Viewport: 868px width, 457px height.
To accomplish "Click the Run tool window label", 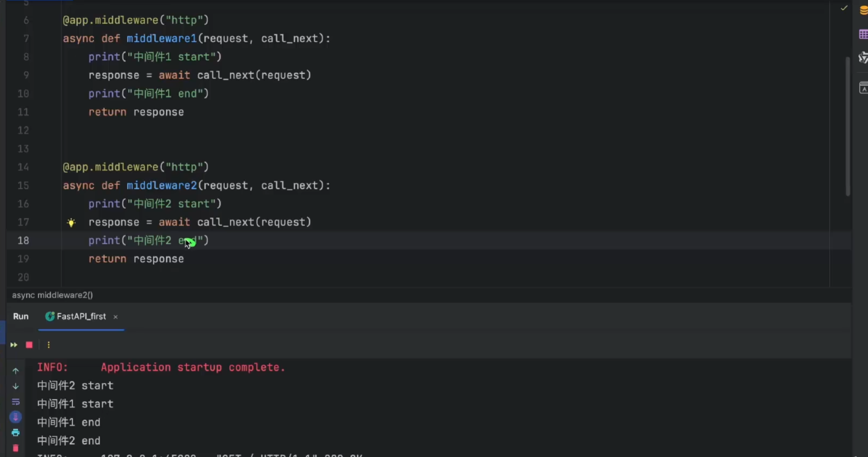I will tap(21, 317).
